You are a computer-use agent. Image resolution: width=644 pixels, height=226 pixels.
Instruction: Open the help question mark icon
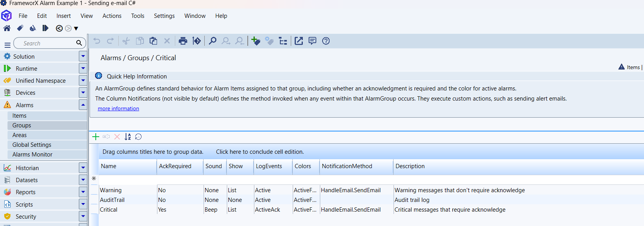tap(326, 41)
